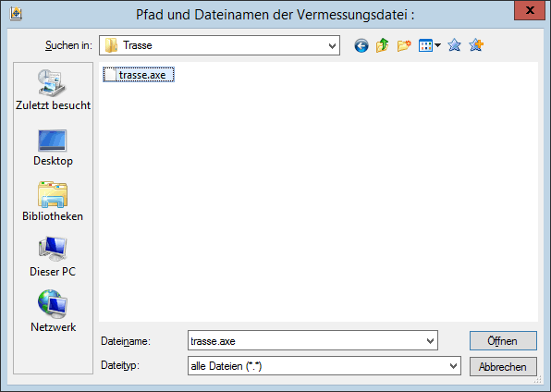Expand the Dateiname dropdown arrow
The image size is (551, 392).
point(430,340)
